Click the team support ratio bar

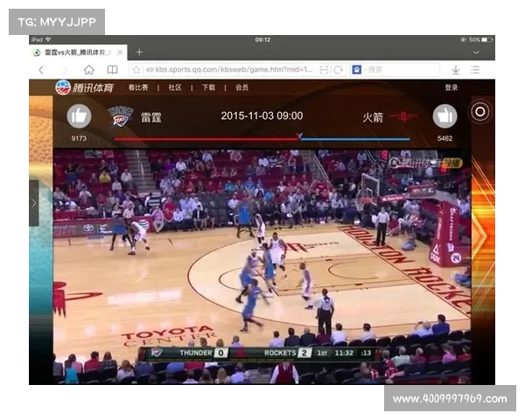pyautogui.click(x=262, y=138)
